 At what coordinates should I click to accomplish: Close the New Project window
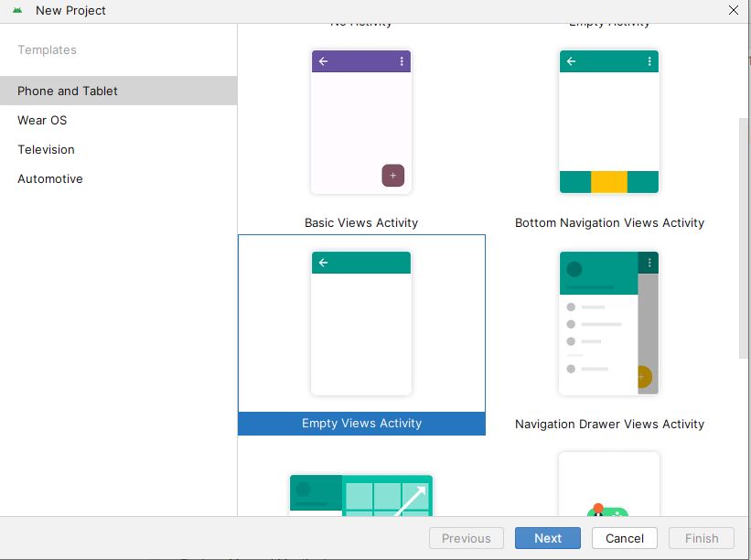pos(734,10)
